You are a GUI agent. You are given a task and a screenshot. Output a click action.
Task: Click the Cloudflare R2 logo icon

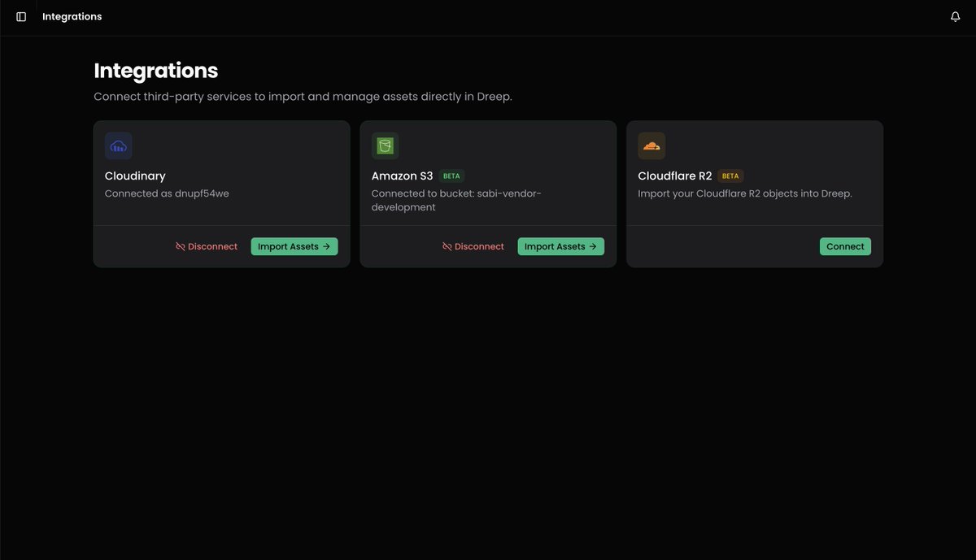click(651, 146)
